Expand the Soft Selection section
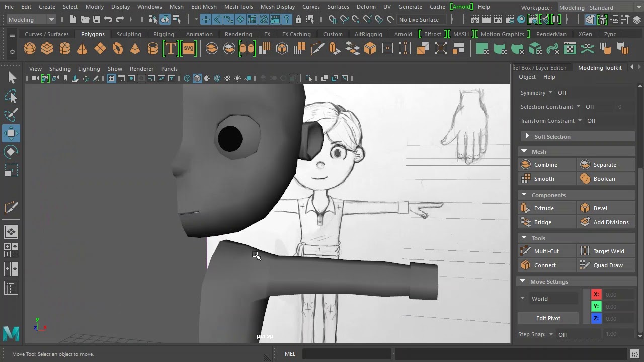Screen dimensions: 644x362 click(577, 137)
